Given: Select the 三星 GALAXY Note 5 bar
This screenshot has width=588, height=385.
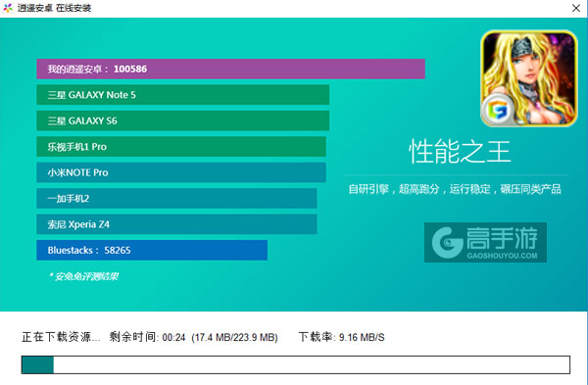Looking at the screenshot, I should pos(182,95).
